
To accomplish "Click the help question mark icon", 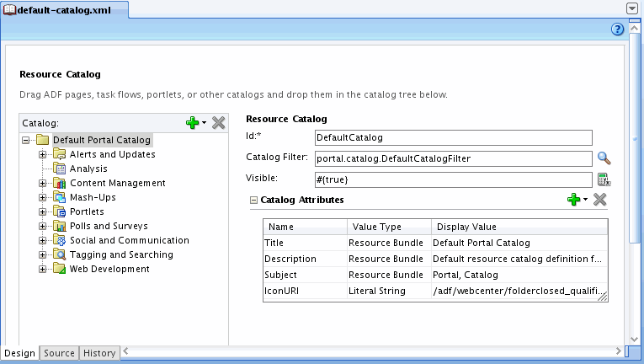I will (x=617, y=29).
